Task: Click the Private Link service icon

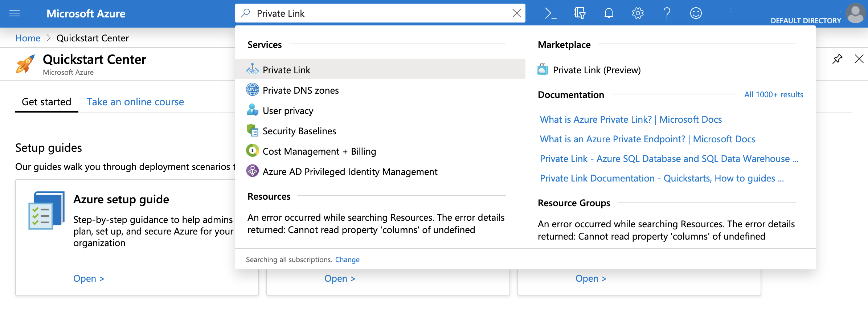Action: click(253, 69)
